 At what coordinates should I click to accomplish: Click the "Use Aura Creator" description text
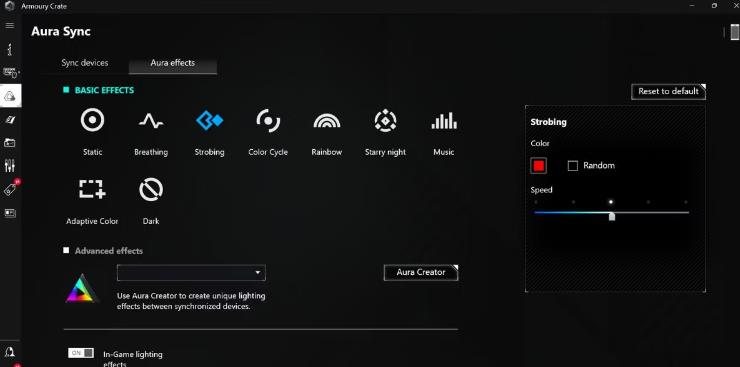[191, 301]
